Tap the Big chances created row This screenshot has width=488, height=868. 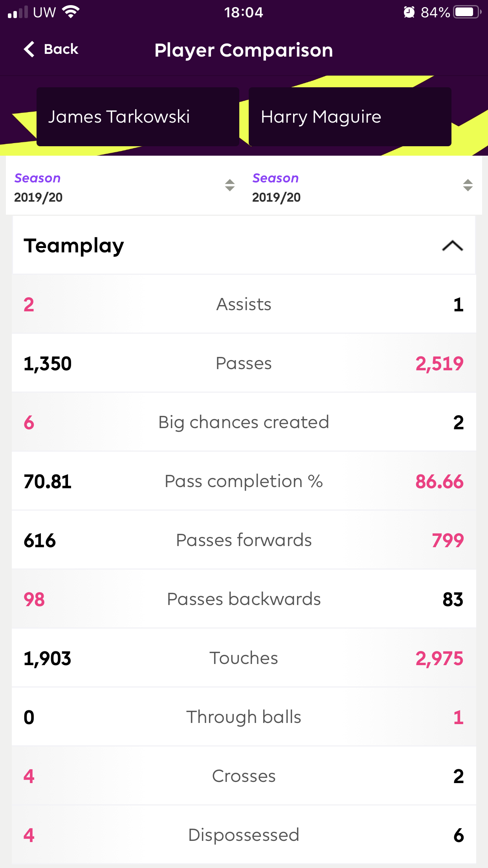coord(244,422)
